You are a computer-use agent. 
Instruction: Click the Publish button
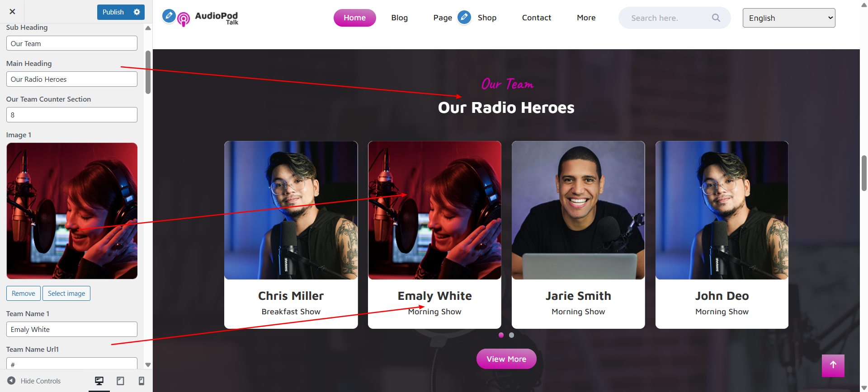[113, 12]
